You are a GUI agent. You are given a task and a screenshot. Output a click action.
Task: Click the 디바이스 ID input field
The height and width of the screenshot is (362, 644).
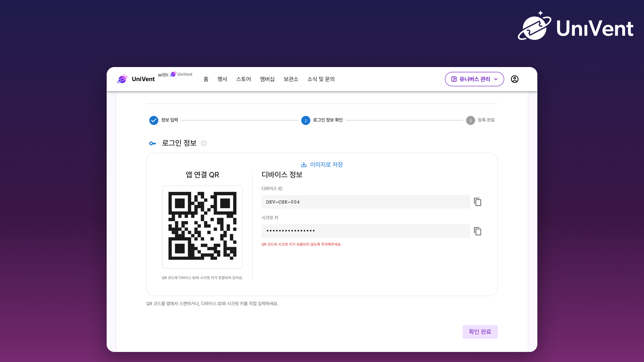(366, 202)
